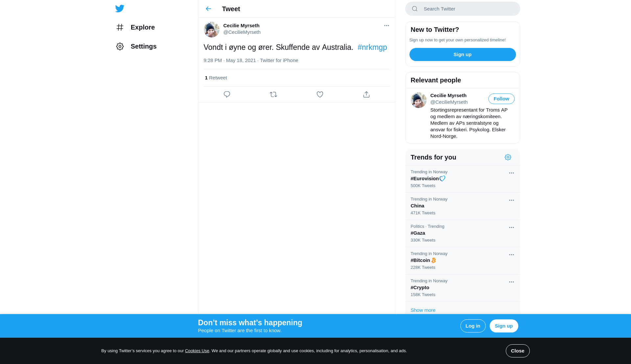Follow Cecilie Myrseth
631x364 pixels.
click(501, 99)
